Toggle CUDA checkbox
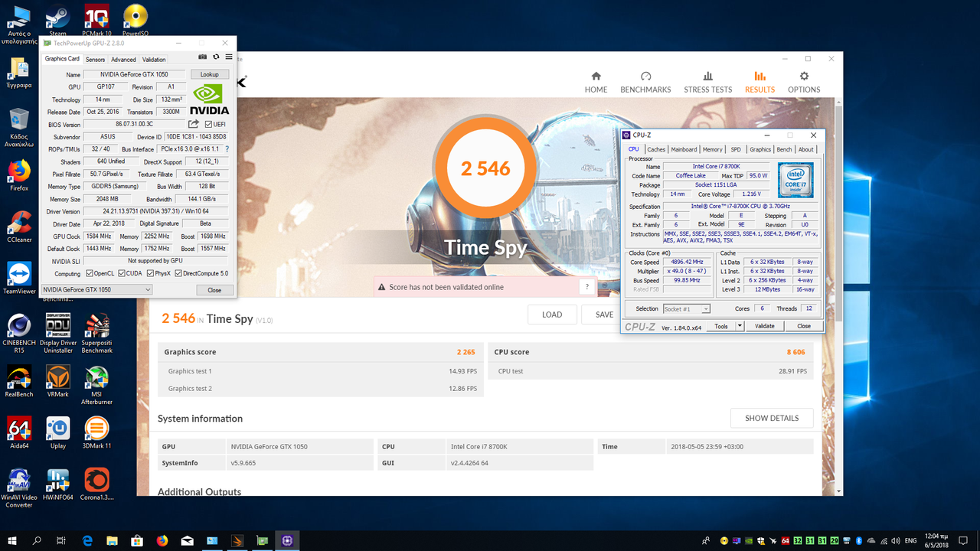The image size is (980, 551). (x=122, y=273)
